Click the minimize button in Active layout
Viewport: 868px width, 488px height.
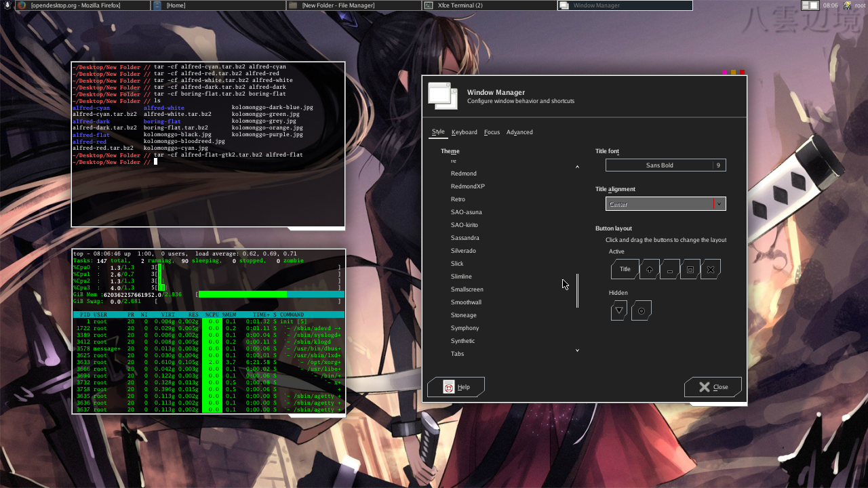click(x=670, y=269)
